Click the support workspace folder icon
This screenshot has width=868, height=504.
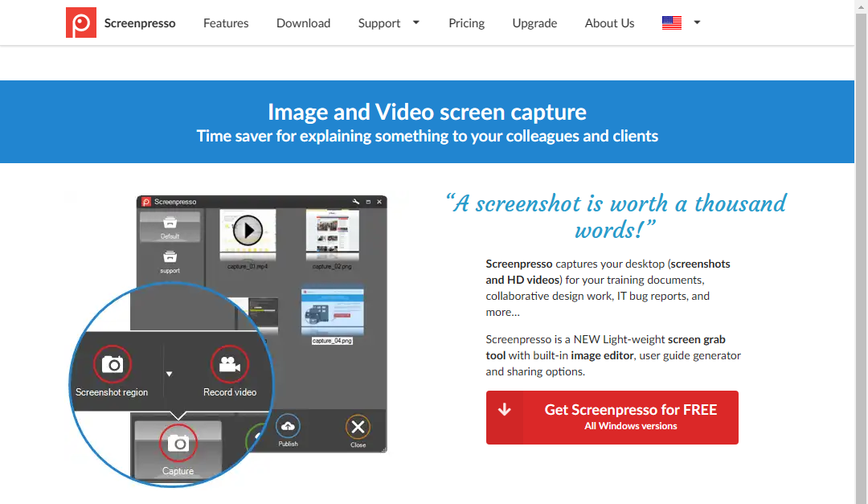click(x=170, y=257)
